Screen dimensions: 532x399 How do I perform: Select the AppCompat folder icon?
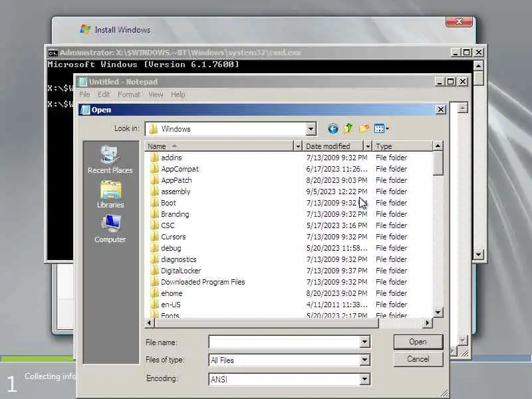[x=154, y=169]
